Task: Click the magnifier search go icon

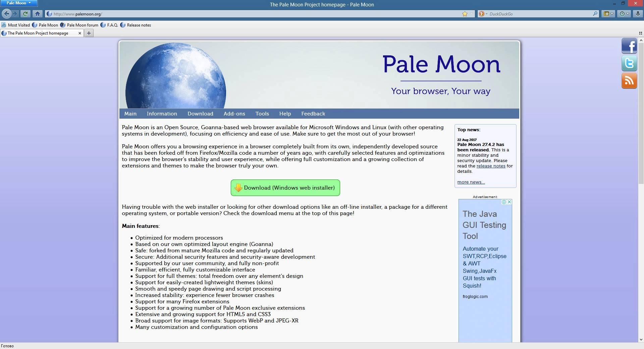Action: click(595, 14)
